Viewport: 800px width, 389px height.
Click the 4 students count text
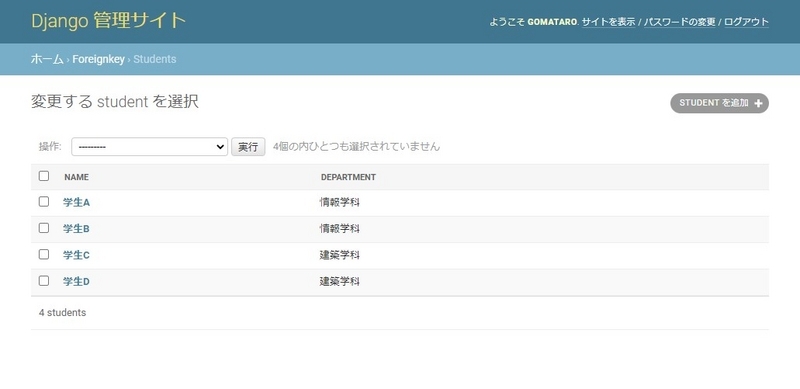pyautogui.click(x=62, y=312)
